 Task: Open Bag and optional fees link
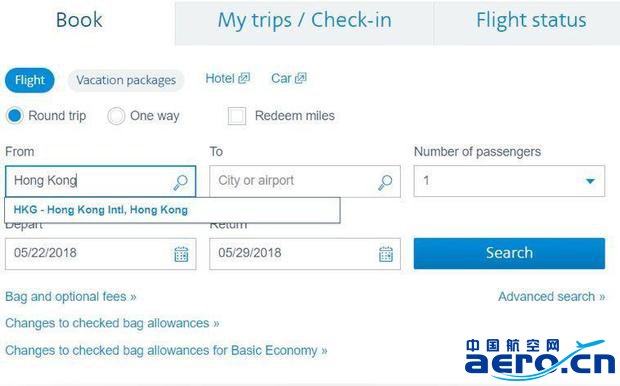click(x=71, y=297)
